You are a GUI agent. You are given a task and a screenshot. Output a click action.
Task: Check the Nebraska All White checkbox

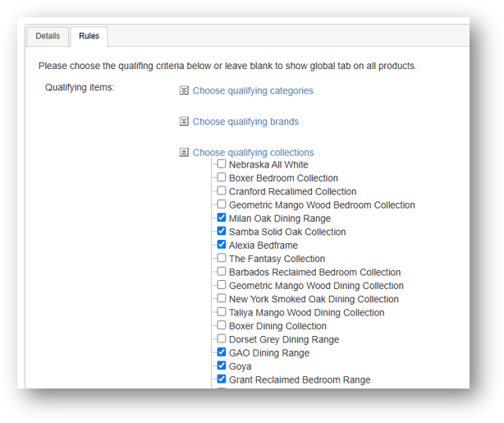tap(222, 163)
